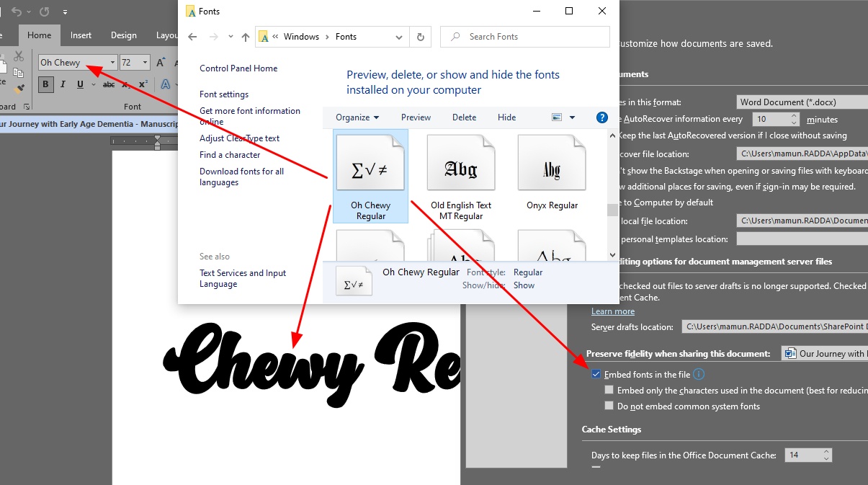Go back in the Fonts window
The width and height of the screenshot is (868, 485).
(192, 37)
